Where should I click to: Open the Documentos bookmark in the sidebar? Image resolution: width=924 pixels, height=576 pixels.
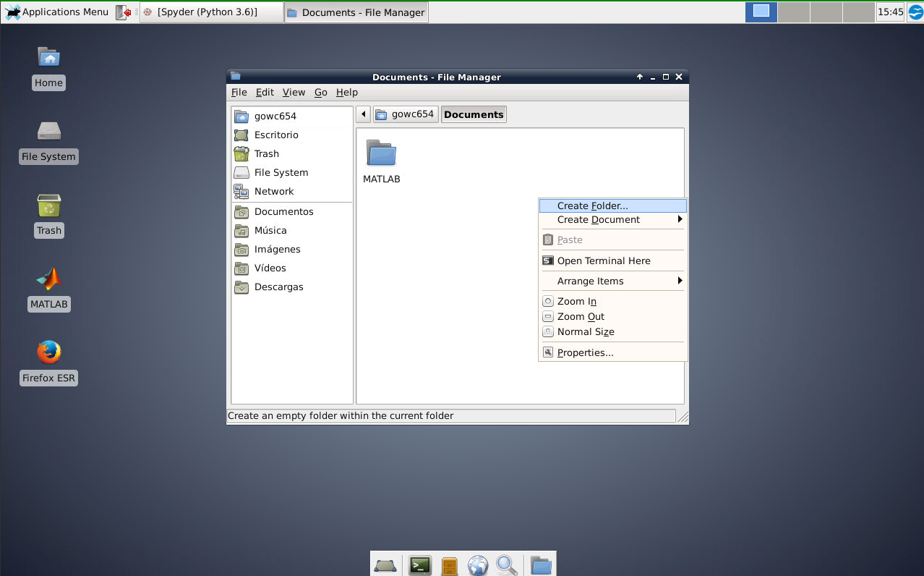tap(291, 211)
